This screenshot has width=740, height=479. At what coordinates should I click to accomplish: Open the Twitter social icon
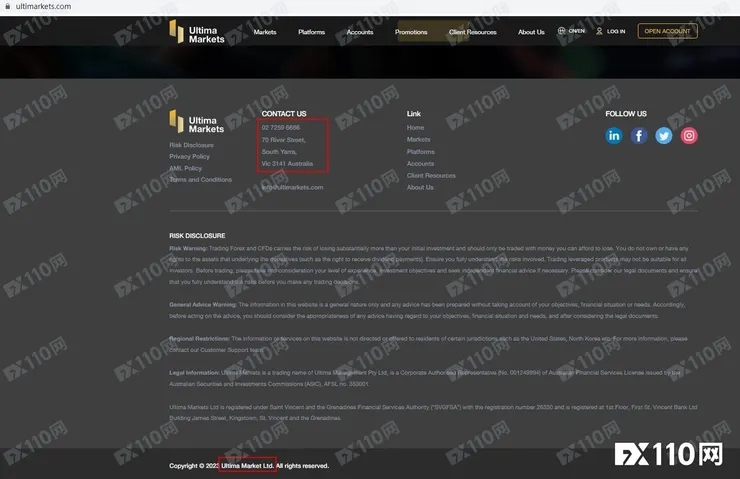point(664,136)
